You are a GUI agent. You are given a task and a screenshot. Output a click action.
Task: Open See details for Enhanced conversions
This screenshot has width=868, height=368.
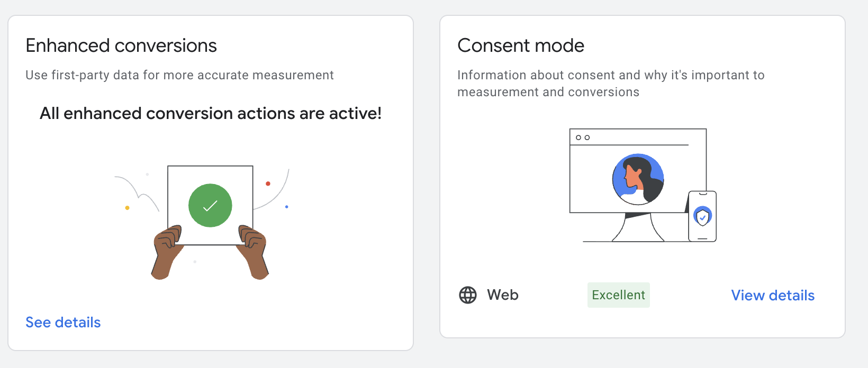[63, 323]
